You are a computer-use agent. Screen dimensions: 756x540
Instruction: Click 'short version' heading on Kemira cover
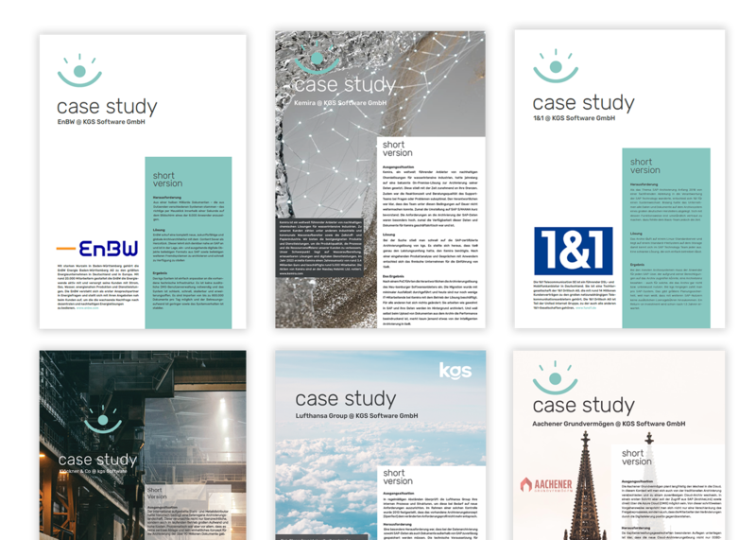[x=398, y=148]
